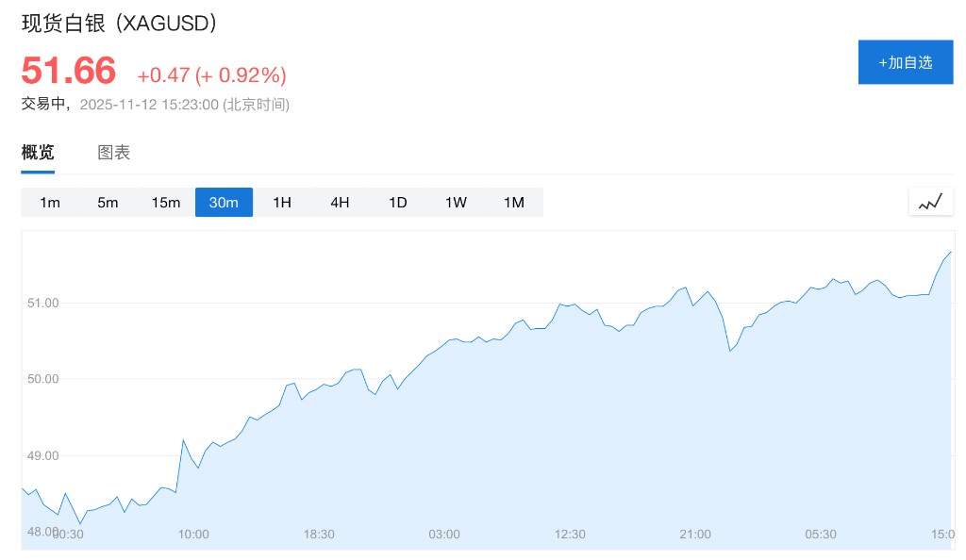
Task: Choose the 15m timeframe
Action: click(166, 203)
